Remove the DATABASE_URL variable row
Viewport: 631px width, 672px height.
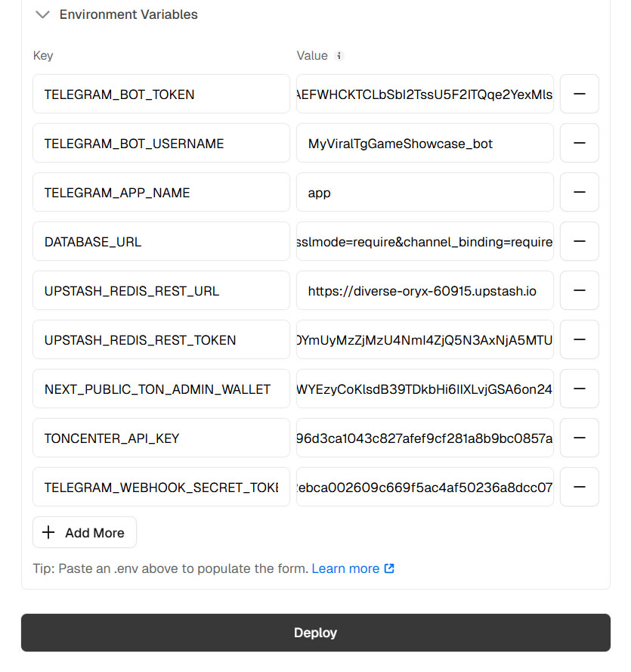point(579,241)
